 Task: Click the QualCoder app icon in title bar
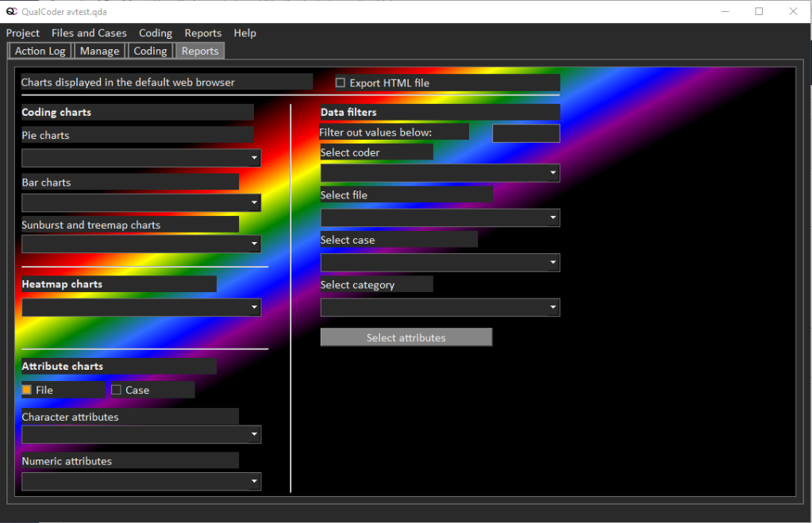coord(11,11)
